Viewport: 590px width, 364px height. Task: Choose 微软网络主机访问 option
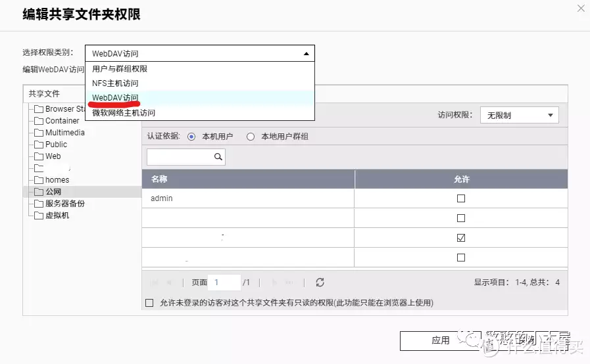(x=200, y=112)
